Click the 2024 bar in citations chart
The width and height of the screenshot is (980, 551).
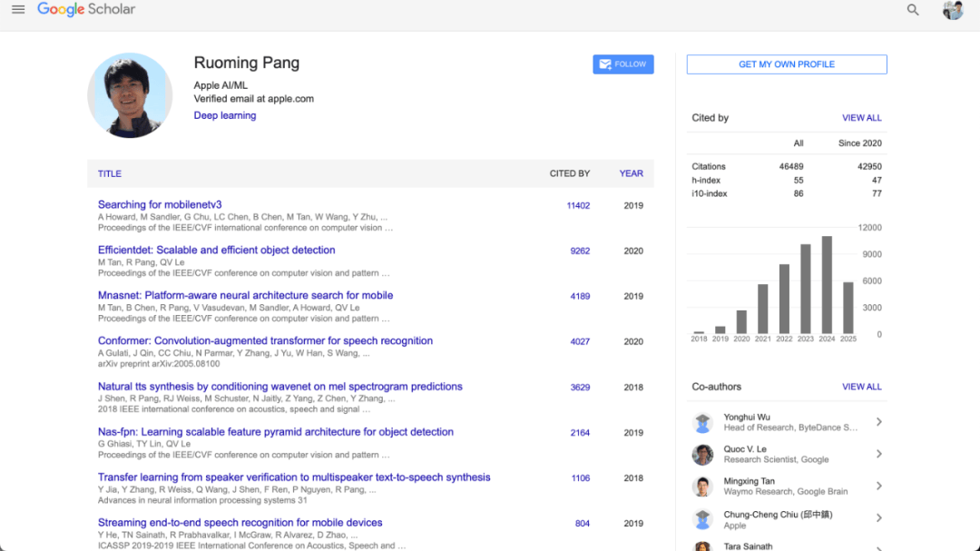click(827, 285)
